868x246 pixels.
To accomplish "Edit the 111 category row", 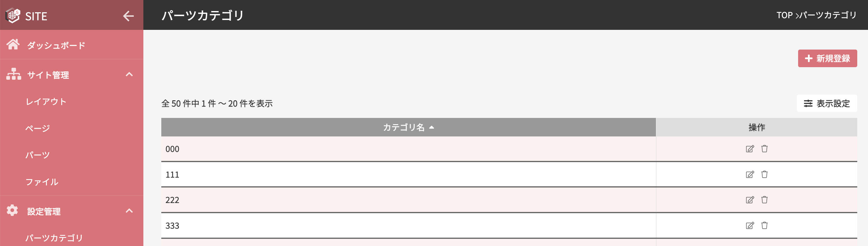I will 750,175.
